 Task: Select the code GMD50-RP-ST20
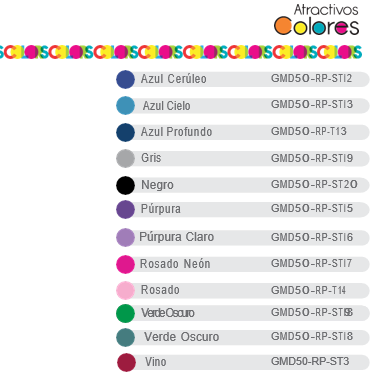[314, 184]
